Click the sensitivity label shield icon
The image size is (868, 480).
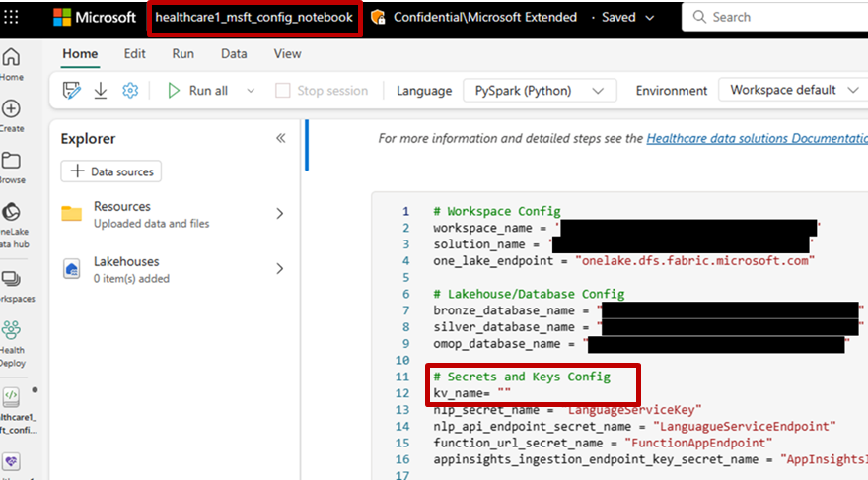click(x=378, y=17)
